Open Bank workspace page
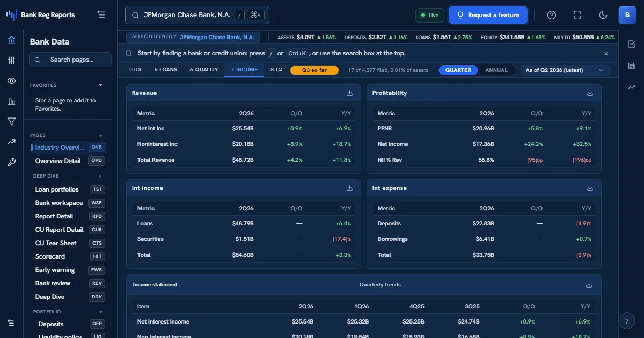The image size is (644, 338). tap(69, 203)
